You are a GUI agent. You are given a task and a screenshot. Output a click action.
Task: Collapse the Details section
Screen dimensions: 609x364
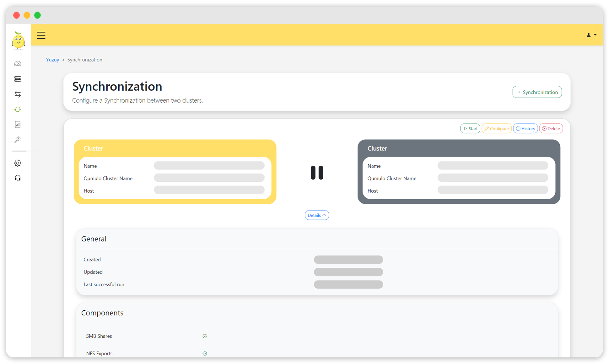(x=317, y=215)
